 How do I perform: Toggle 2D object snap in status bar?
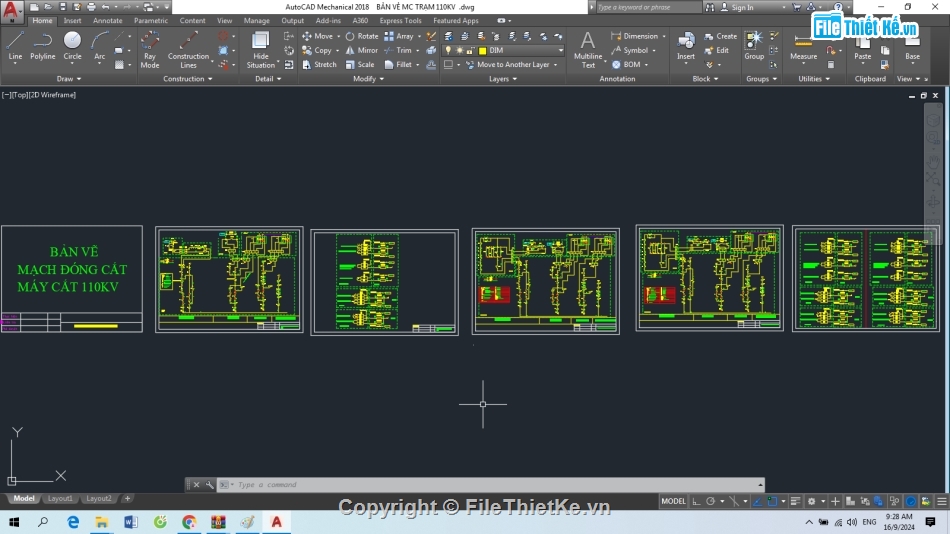tap(772, 501)
